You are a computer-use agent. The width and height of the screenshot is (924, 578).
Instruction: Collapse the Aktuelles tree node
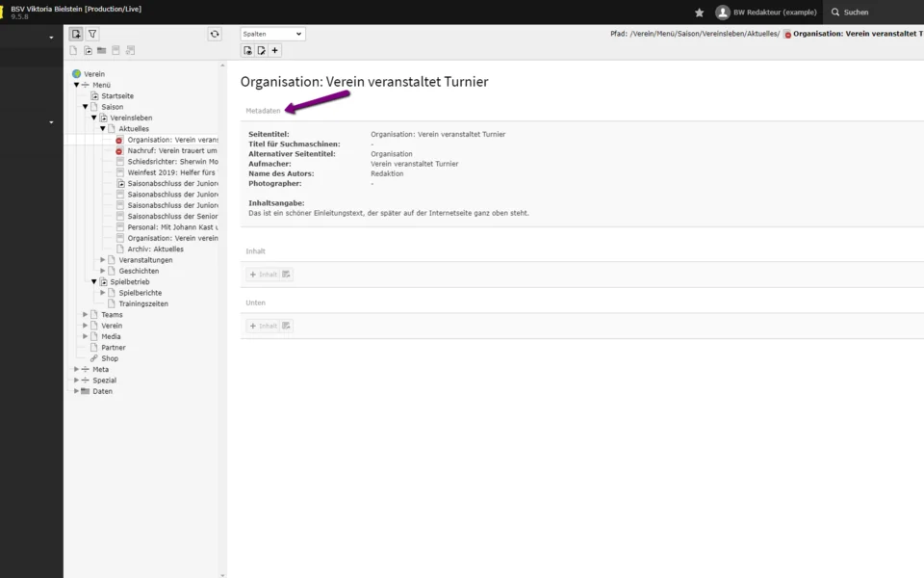[x=103, y=129]
